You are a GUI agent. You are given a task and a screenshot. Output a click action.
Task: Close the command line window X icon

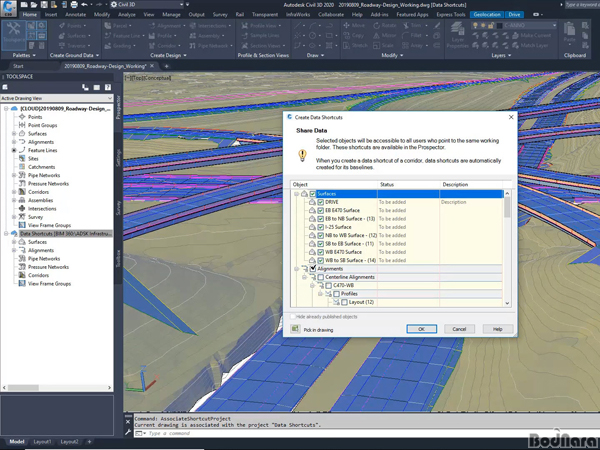click(x=128, y=422)
